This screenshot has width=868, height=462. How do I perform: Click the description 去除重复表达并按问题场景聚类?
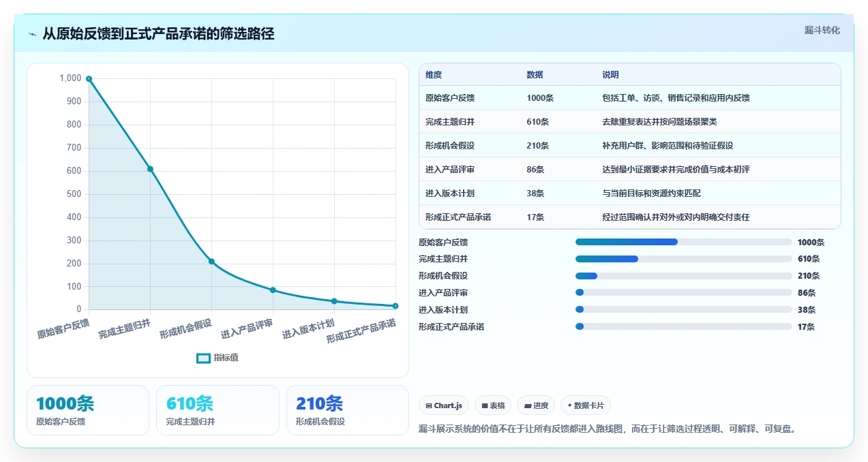[x=660, y=122]
